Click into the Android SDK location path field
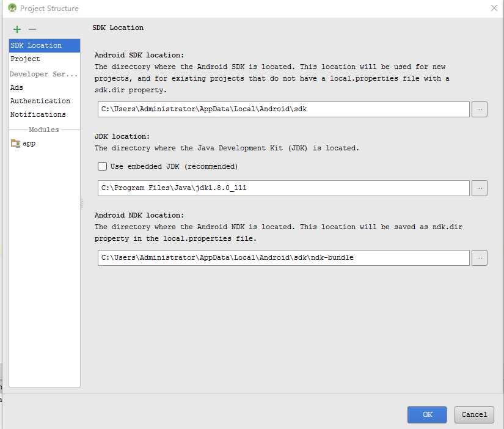504x429 pixels. (283, 109)
